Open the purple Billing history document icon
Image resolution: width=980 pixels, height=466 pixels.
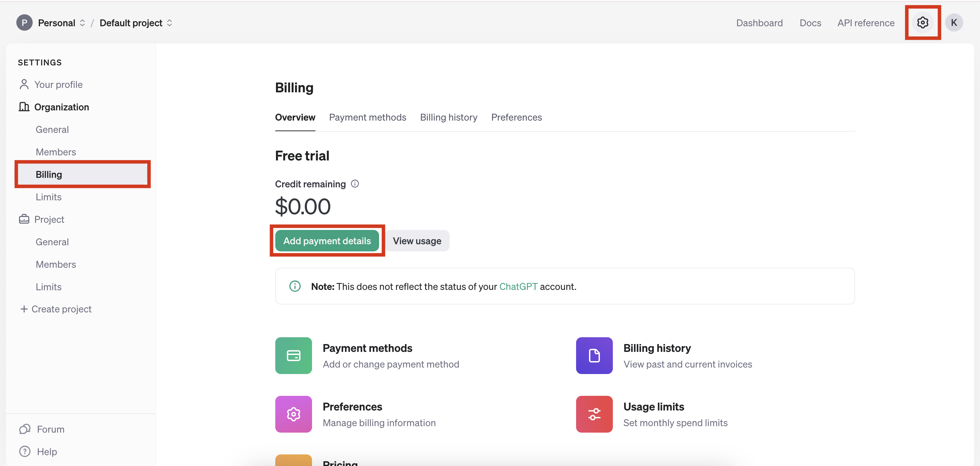(594, 355)
